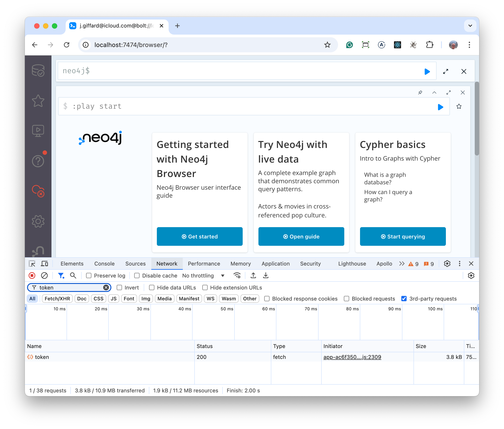Fullscreen the :play start frame

449,93
